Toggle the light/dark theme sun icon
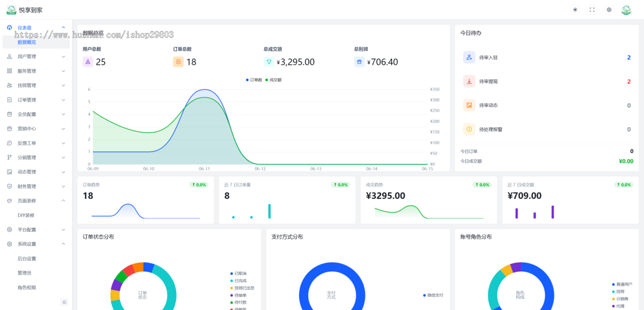Screen dimensions: 644x310 (x=575, y=10)
